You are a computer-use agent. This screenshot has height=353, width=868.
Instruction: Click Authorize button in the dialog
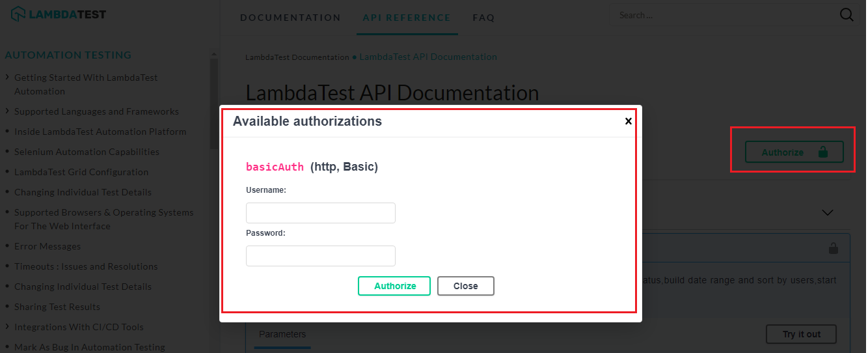[394, 286]
